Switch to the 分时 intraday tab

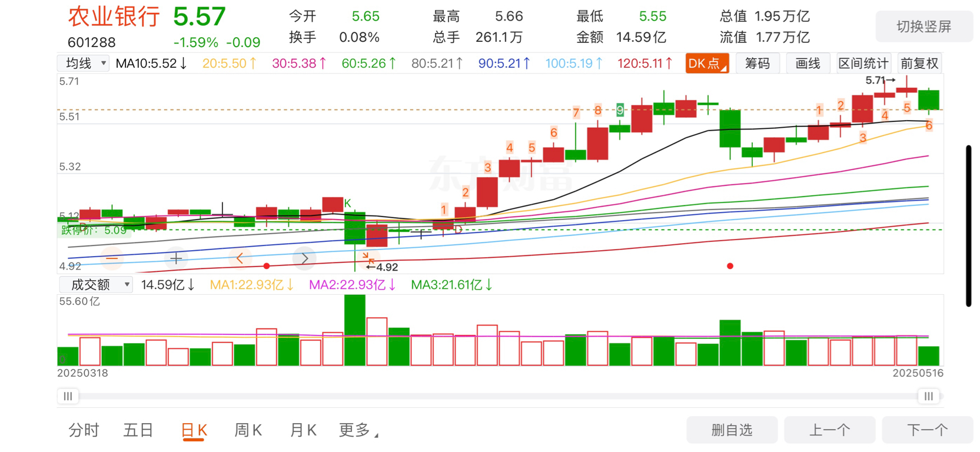84,430
